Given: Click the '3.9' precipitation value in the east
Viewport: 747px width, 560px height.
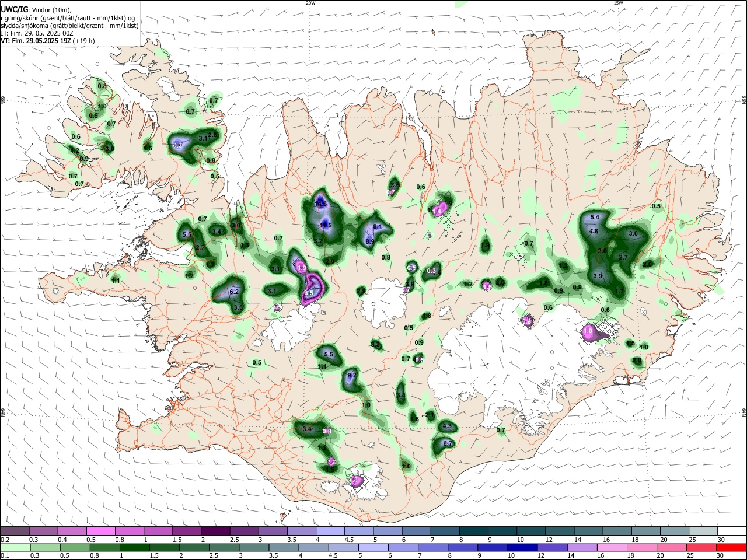Looking at the screenshot, I should pyautogui.click(x=598, y=276).
